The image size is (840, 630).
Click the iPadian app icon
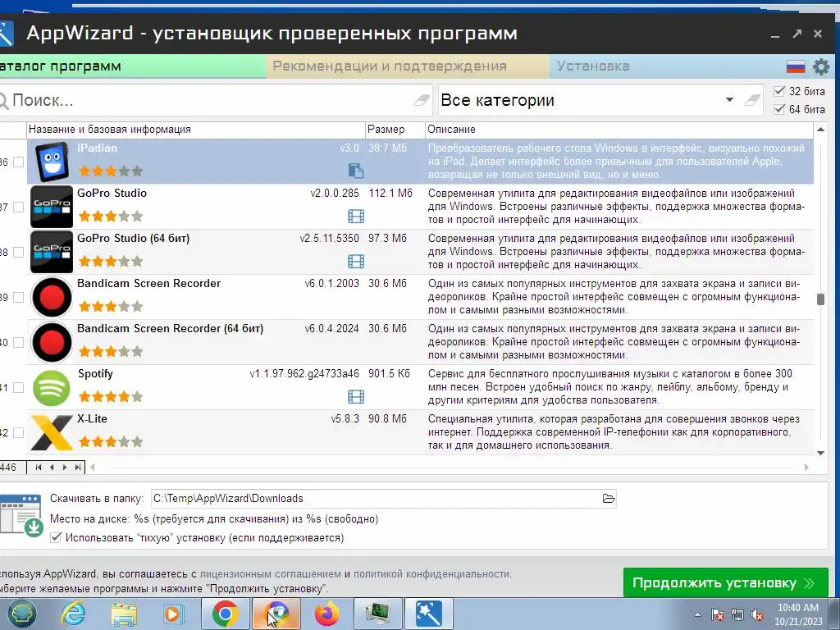pos(52,162)
